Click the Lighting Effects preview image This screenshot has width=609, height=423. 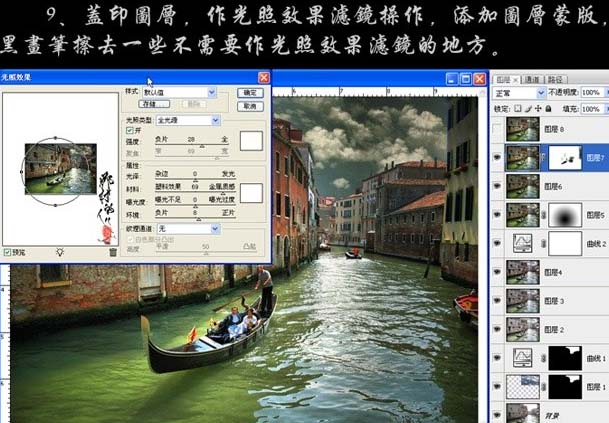click(x=61, y=169)
